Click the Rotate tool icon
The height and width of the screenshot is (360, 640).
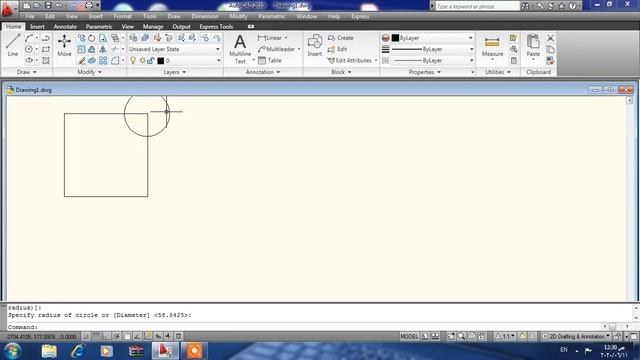pyautogui.click(x=92, y=38)
